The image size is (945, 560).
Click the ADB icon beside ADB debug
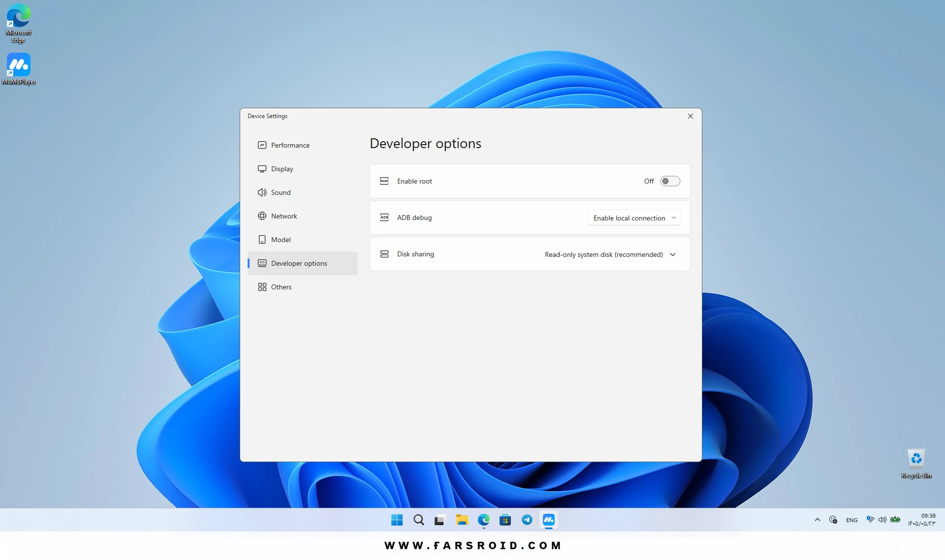pos(384,218)
